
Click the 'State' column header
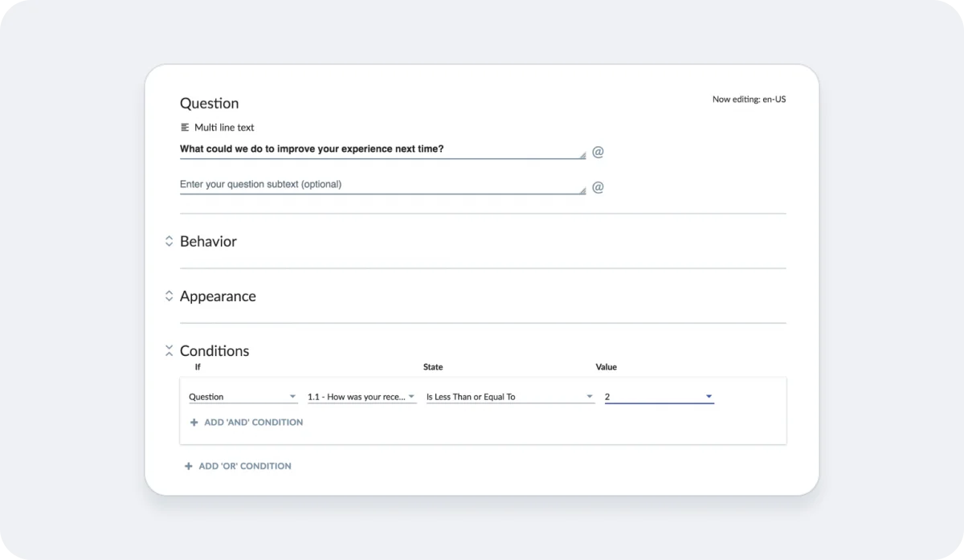[433, 367]
